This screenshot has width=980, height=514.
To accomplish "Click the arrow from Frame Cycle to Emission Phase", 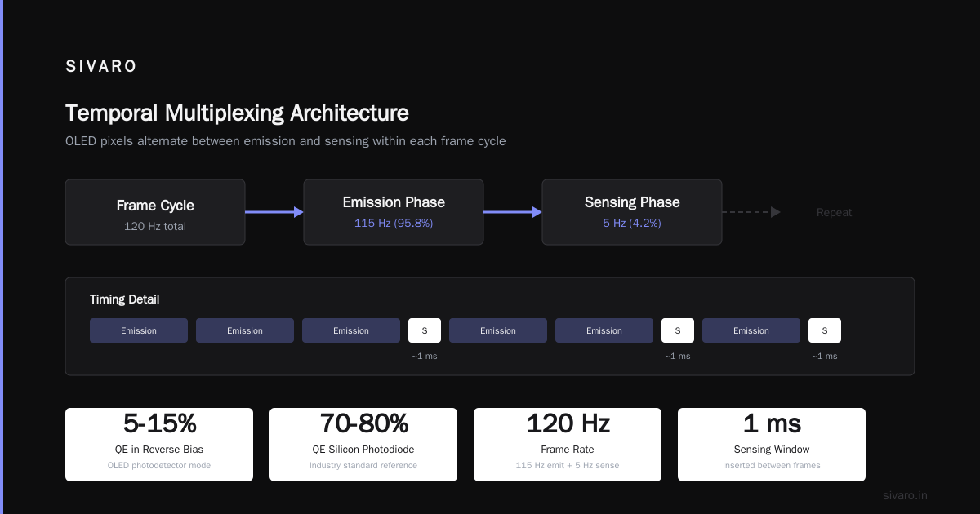I will [x=274, y=212].
